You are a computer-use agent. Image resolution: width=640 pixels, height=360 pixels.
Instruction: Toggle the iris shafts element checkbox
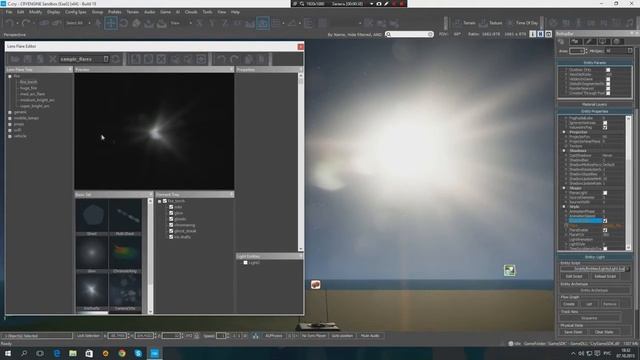tap(171, 237)
